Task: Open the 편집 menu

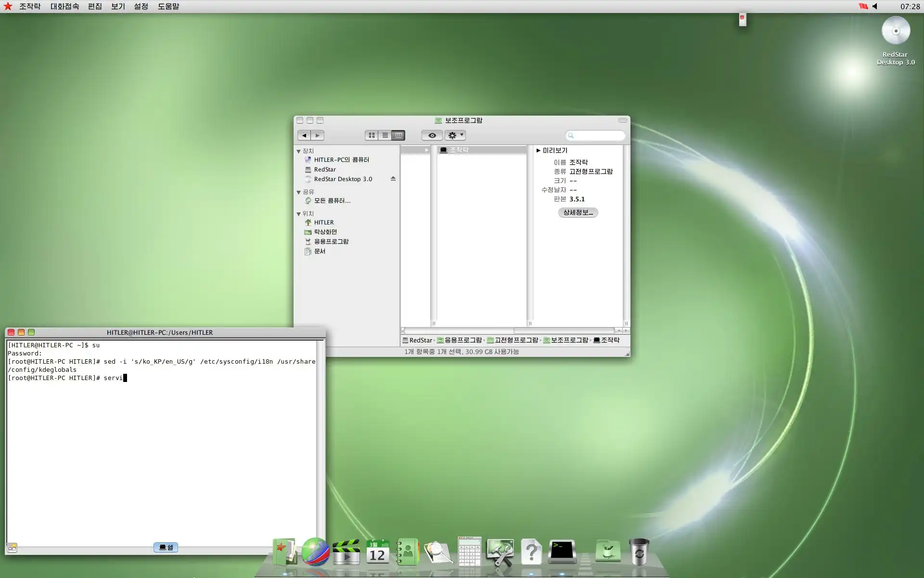Action: (95, 6)
